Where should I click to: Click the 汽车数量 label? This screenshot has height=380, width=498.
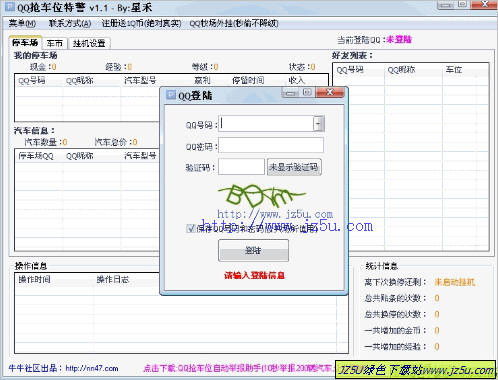pyautogui.click(x=43, y=142)
